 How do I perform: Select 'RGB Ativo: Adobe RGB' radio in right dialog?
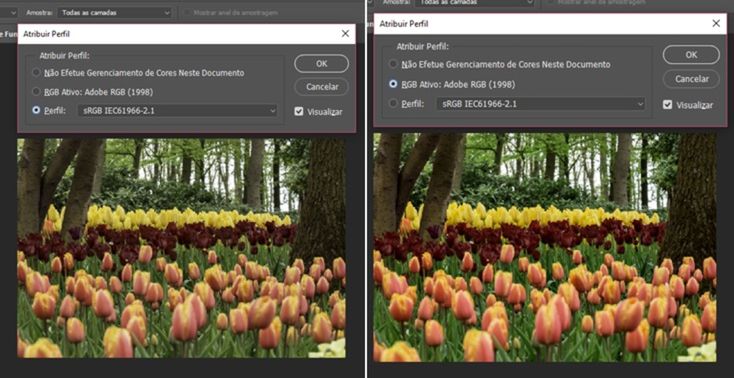(393, 84)
